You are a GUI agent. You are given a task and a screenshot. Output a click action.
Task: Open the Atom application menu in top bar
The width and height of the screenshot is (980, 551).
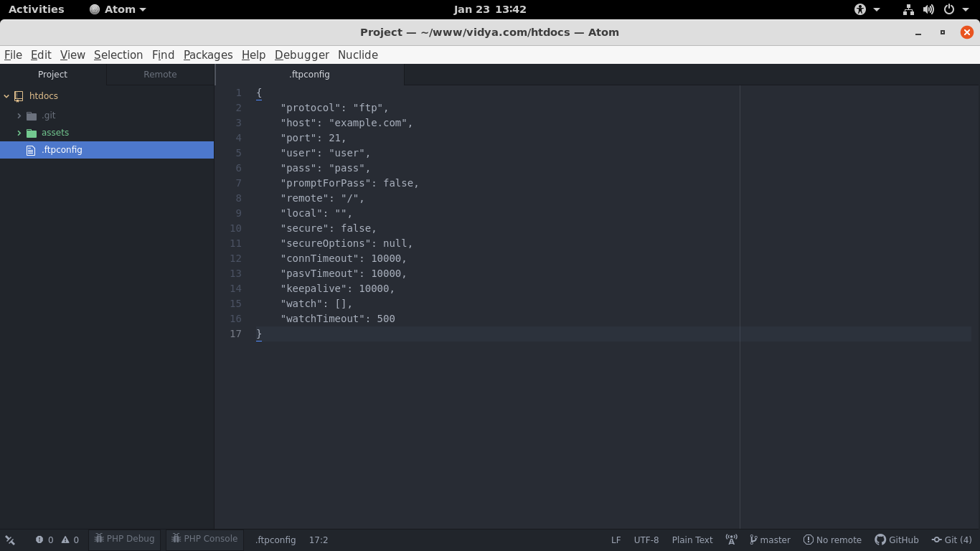[118, 9]
